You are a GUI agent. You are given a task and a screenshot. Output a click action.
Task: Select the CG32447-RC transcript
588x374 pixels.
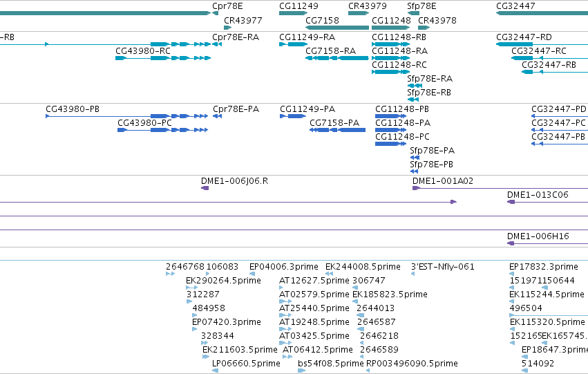point(550,58)
